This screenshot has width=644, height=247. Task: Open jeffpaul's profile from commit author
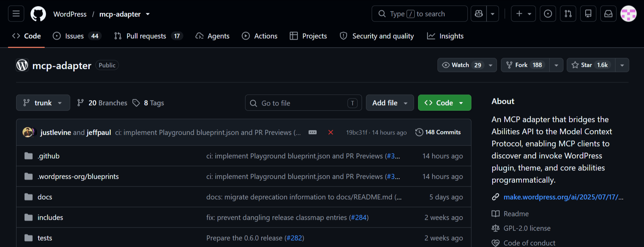(99, 132)
